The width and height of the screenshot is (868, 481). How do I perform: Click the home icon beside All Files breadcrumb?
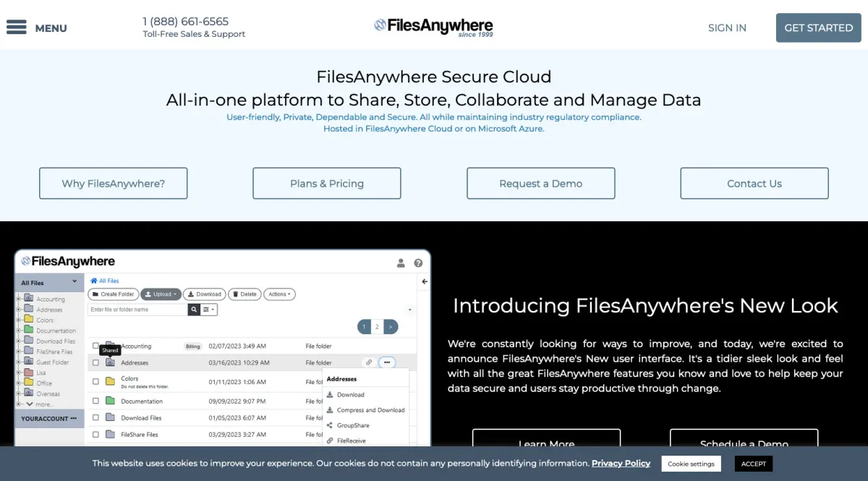(x=93, y=281)
